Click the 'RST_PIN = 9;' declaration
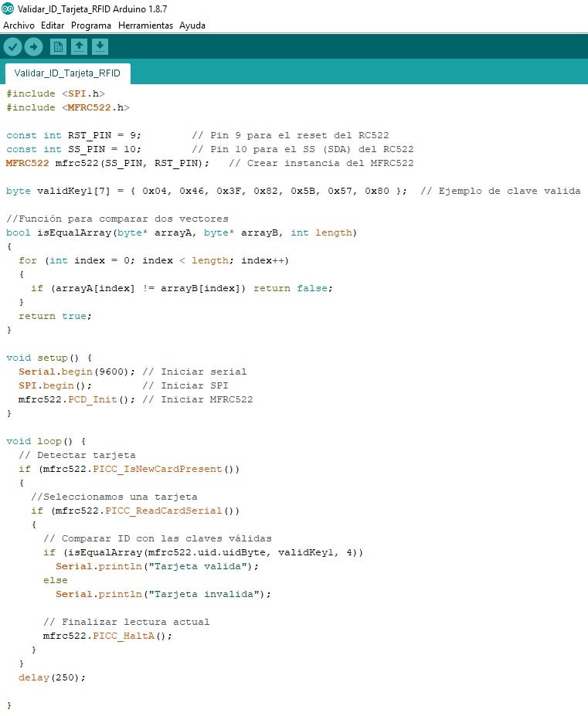Viewport: 588px width, 716px height. point(73,136)
